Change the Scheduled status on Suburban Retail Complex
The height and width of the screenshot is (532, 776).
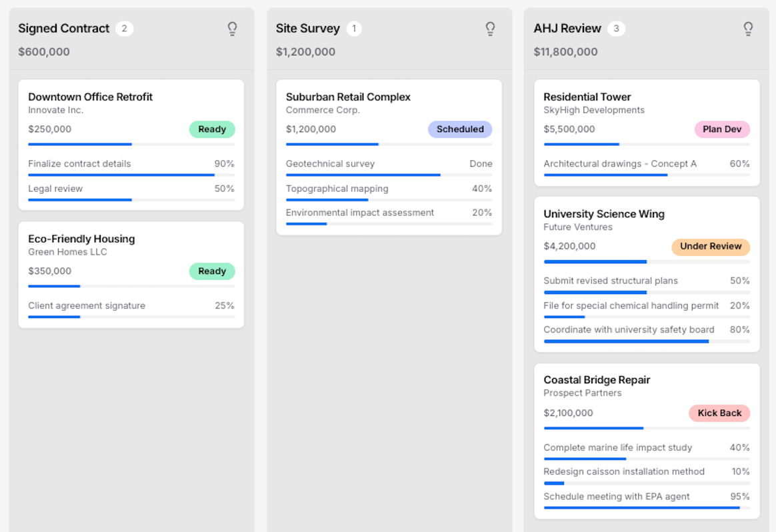pos(460,129)
